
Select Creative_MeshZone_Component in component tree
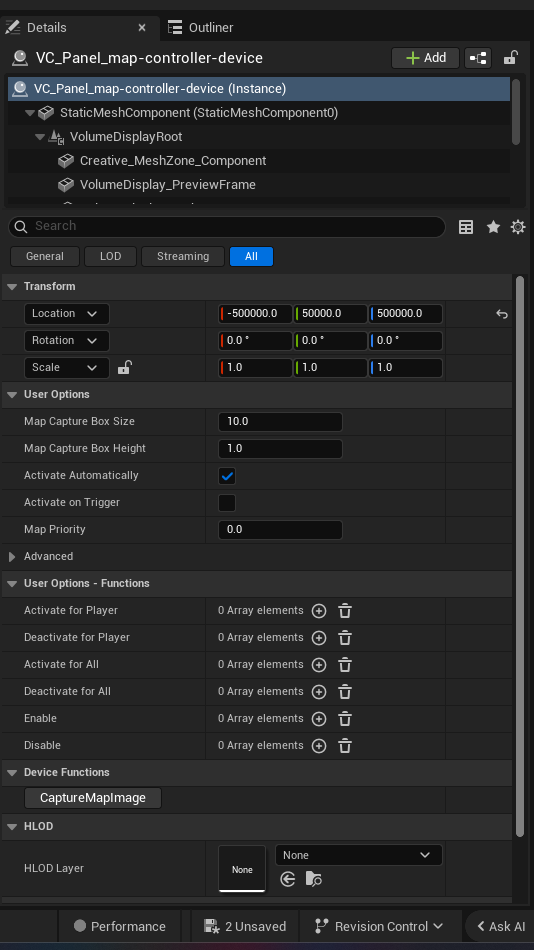[x=173, y=161]
